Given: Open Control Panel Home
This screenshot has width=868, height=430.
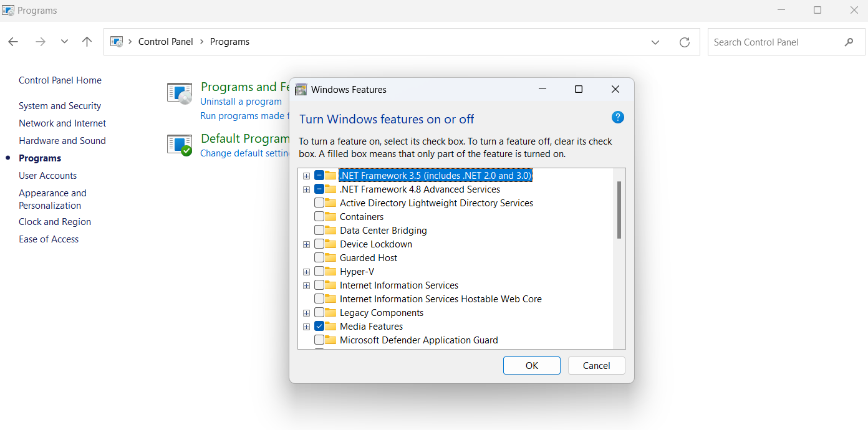Looking at the screenshot, I should (60, 80).
